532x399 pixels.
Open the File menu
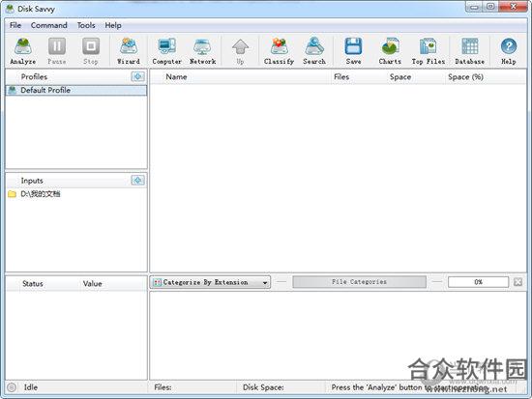tap(15, 25)
